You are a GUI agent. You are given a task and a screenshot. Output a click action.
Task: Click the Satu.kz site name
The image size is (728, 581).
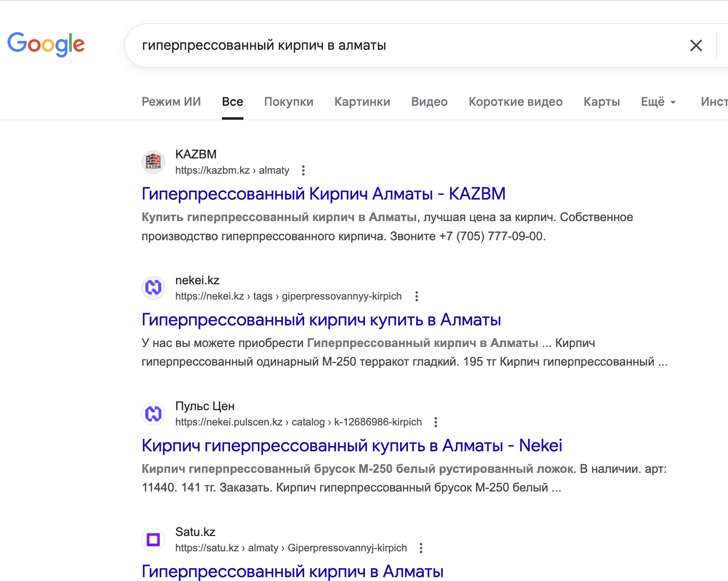[x=195, y=532]
